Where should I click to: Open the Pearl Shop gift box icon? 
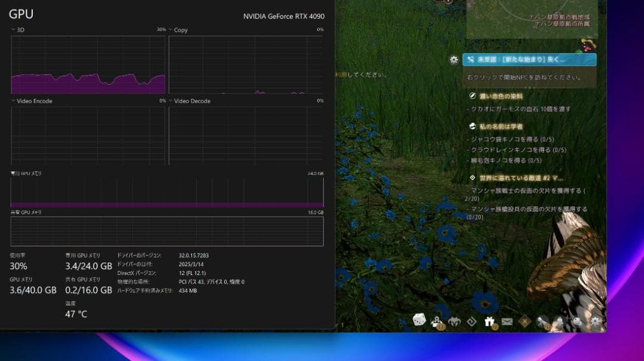489,320
